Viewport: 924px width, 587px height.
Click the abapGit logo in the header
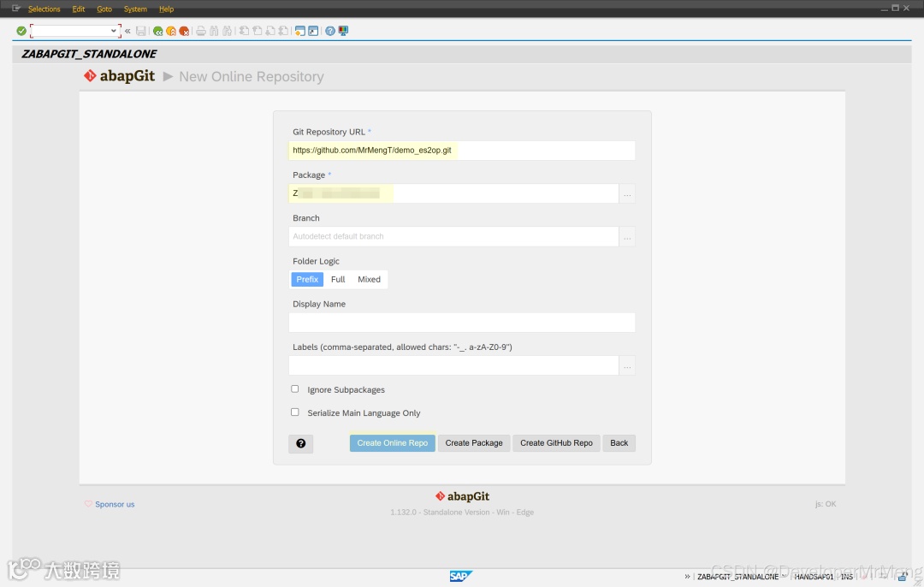(x=119, y=76)
